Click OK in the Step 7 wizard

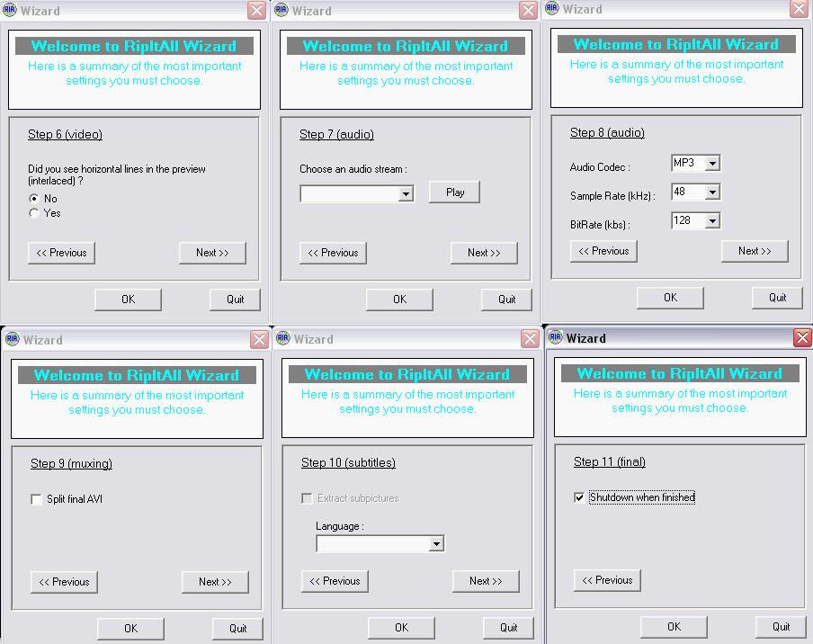[x=400, y=300]
